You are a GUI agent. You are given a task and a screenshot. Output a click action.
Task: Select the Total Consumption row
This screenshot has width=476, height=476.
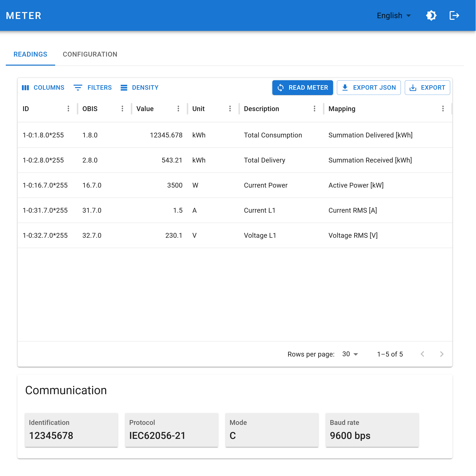pos(273,135)
